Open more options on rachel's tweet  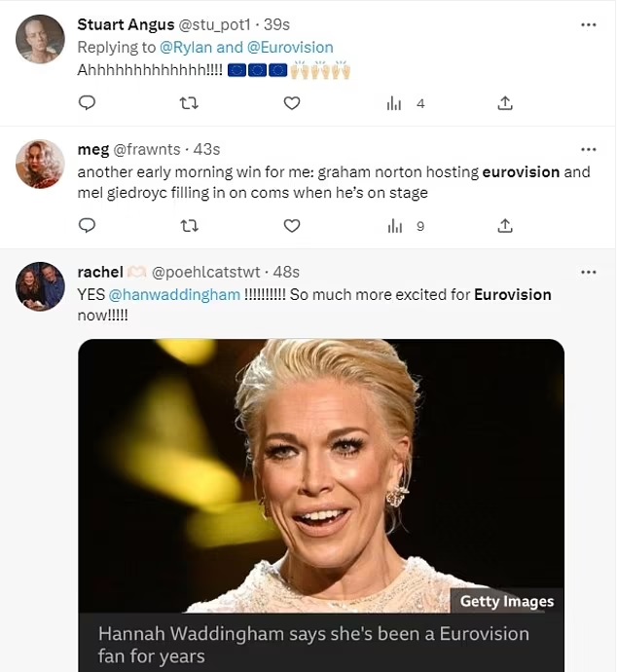pos(588,272)
